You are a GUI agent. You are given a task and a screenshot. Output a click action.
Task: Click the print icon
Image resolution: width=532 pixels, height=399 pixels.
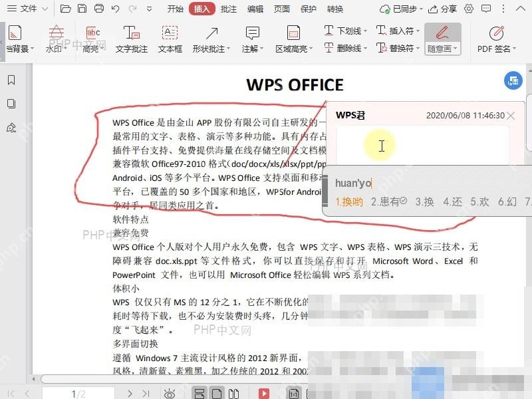(98, 9)
